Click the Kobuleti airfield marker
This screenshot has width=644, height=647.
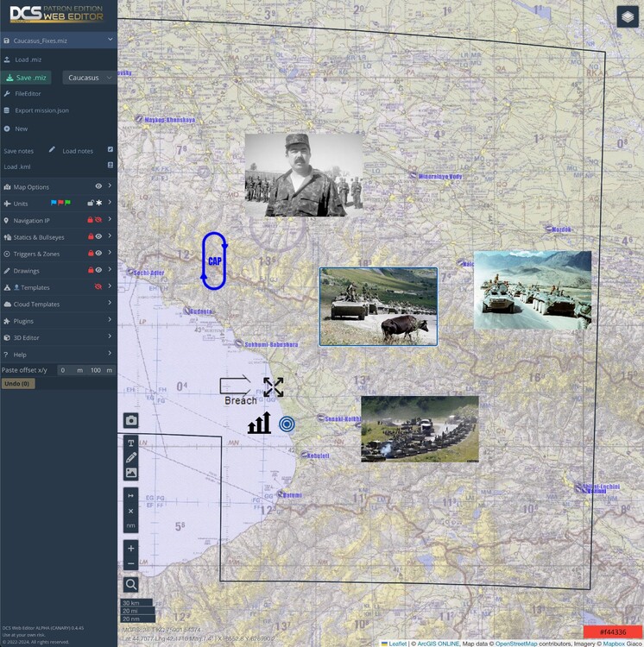305,455
